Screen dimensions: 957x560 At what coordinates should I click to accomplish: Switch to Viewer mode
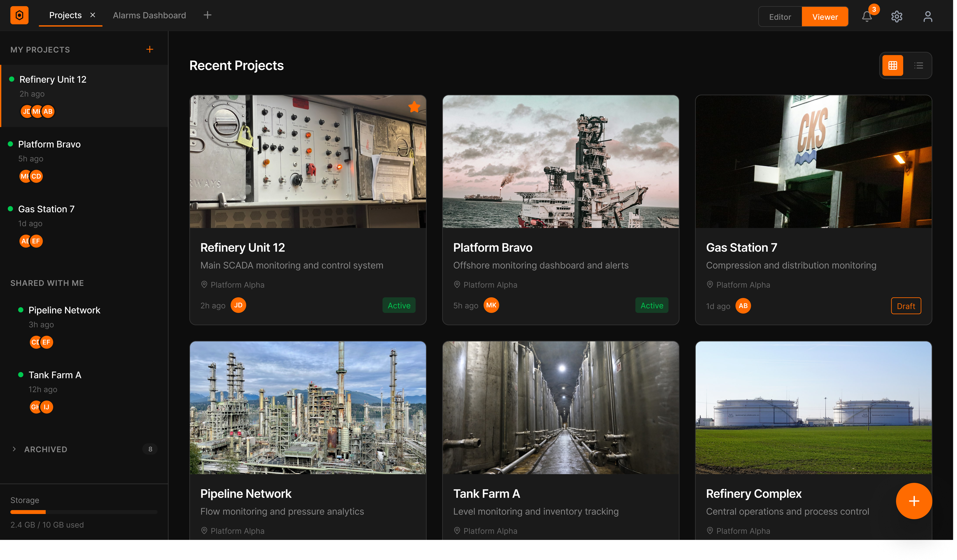[x=825, y=17]
